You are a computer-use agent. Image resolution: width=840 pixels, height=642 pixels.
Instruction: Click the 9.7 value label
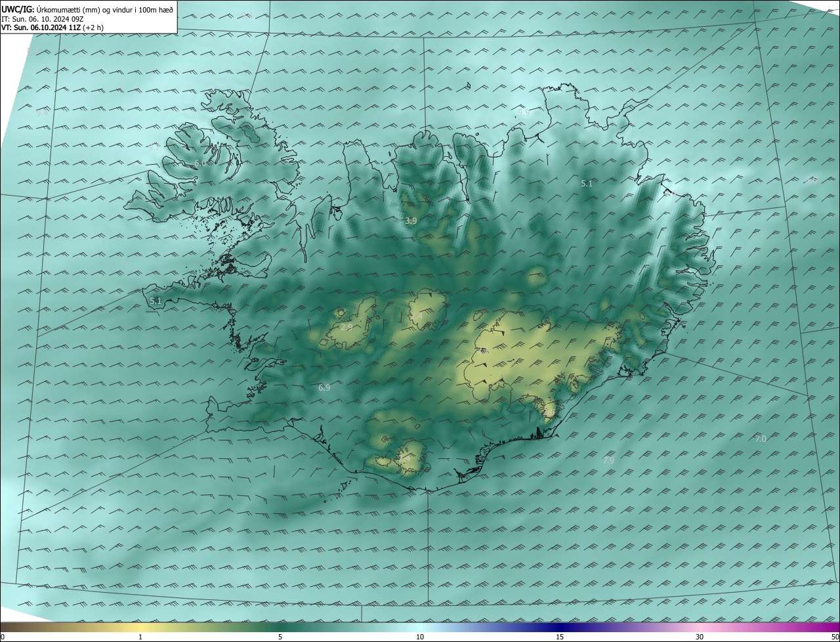(x=154, y=148)
